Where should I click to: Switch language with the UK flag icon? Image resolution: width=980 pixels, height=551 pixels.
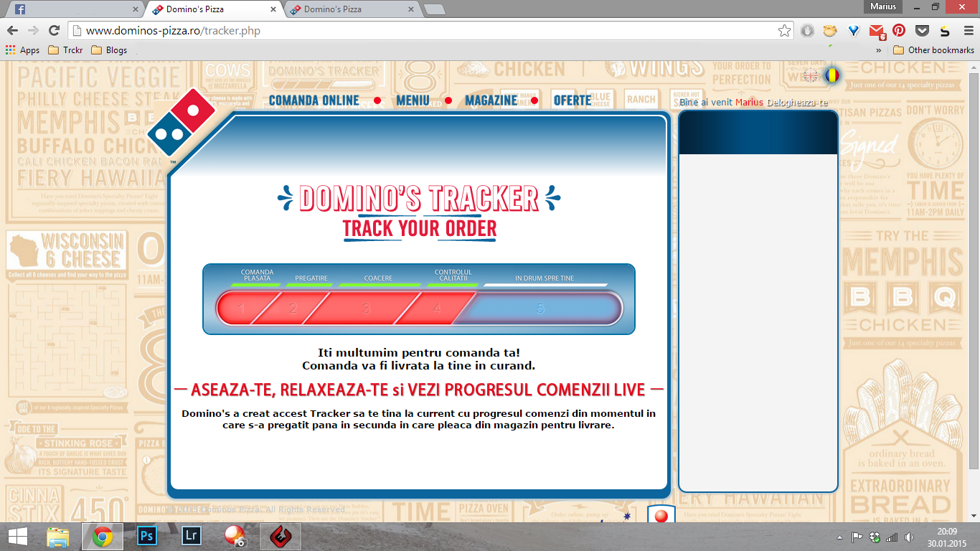click(811, 75)
